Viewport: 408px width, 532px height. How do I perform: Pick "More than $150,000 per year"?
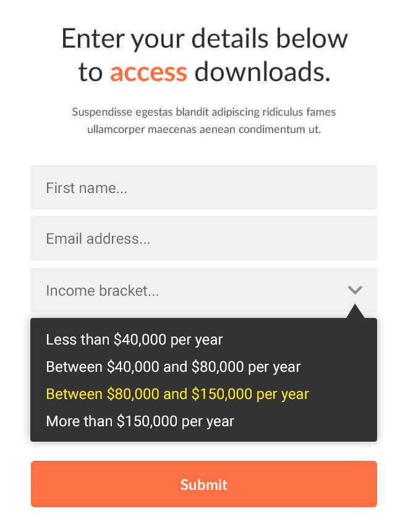click(140, 421)
